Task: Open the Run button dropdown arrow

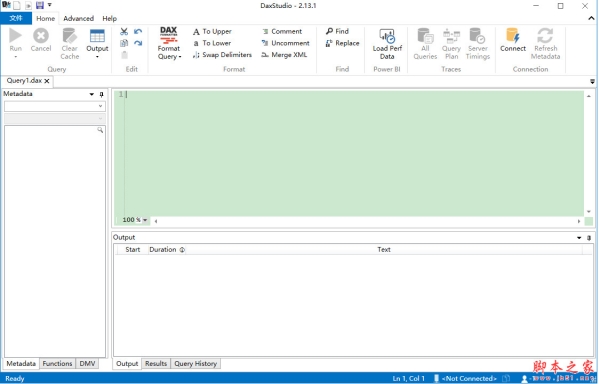Action: (x=16, y=57)
